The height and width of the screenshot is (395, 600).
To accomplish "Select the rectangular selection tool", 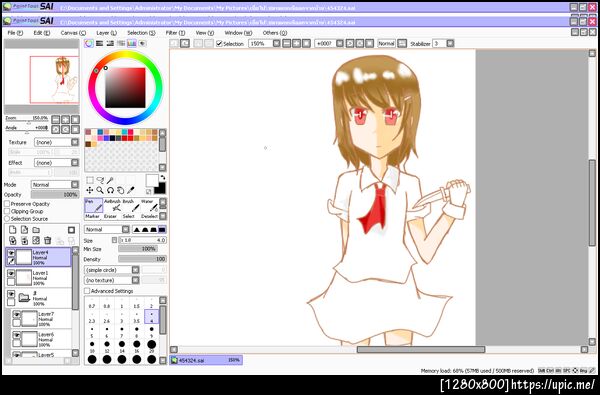I will [90, 180].
